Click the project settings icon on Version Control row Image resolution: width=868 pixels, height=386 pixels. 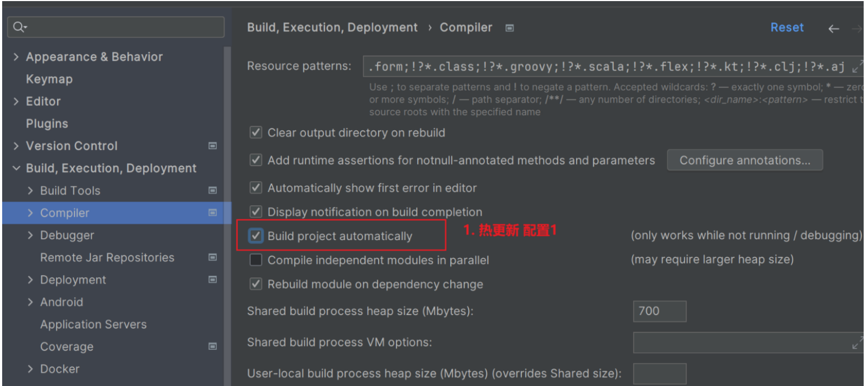pyautogui.click(x=213, y=145)
